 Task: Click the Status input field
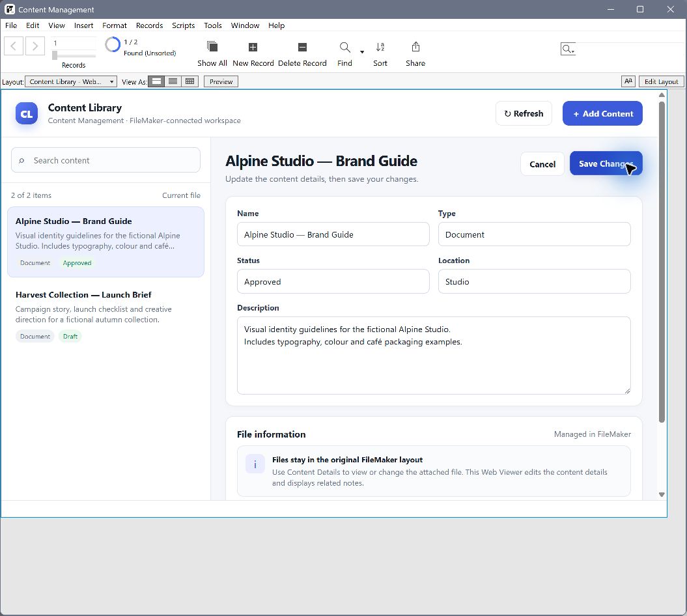(333, 282)
